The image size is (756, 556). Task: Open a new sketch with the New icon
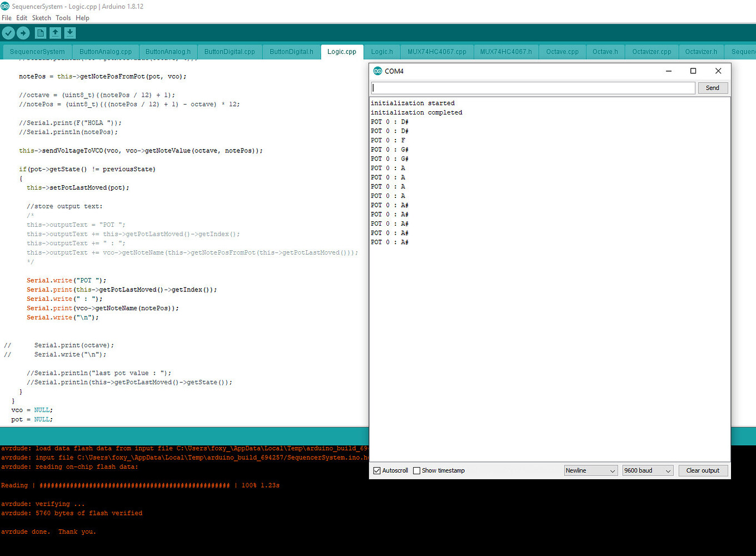tap(39, 33)
